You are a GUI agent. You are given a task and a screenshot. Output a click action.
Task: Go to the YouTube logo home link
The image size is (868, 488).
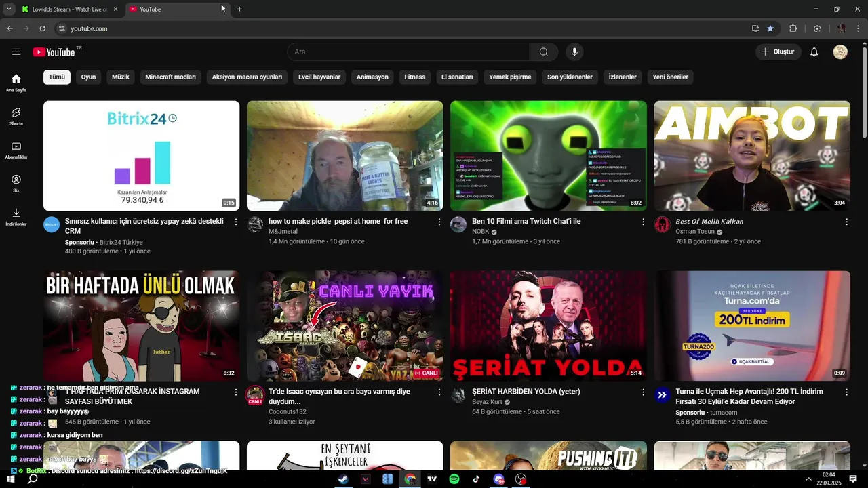point(54,52)
